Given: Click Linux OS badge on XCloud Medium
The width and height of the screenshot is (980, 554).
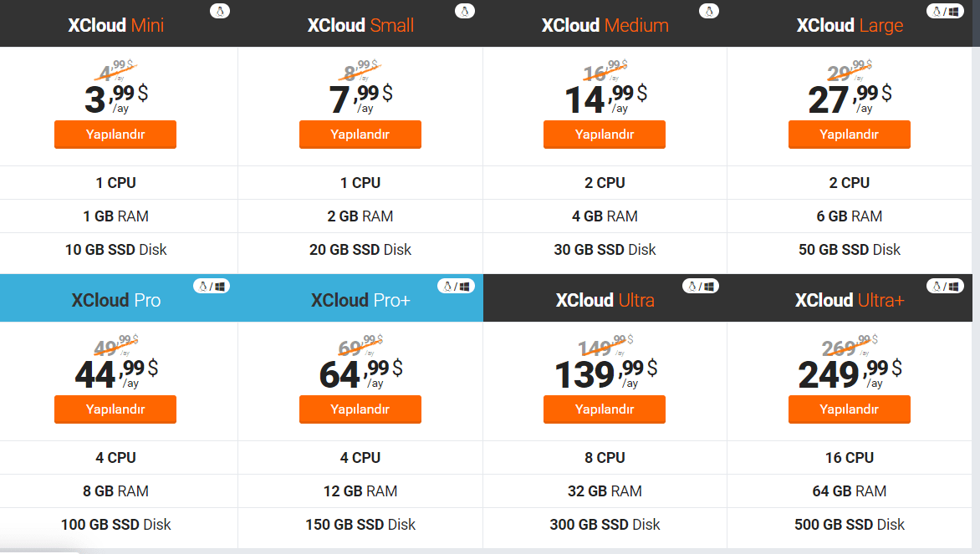Looking at the screenshot, I should (709, 12).
